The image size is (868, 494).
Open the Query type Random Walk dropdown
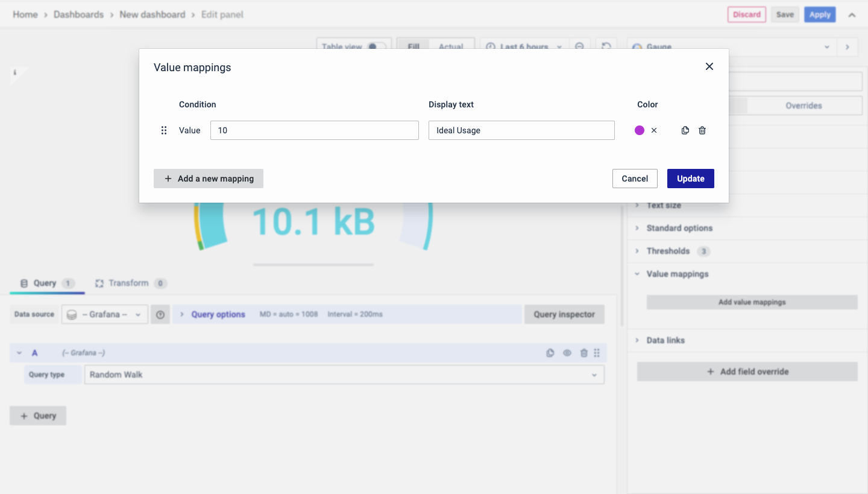pyautogui.click(x=344, y=375)
